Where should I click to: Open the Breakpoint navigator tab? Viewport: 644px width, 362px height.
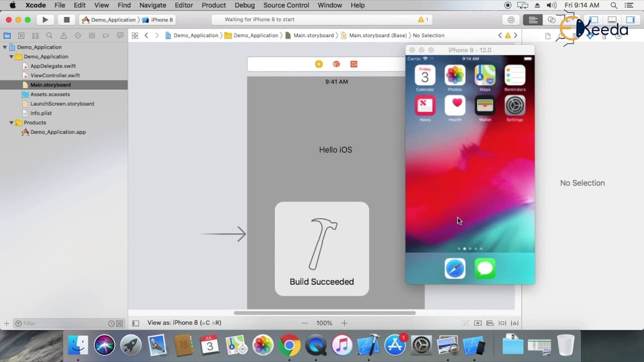(x=106, y=36)
